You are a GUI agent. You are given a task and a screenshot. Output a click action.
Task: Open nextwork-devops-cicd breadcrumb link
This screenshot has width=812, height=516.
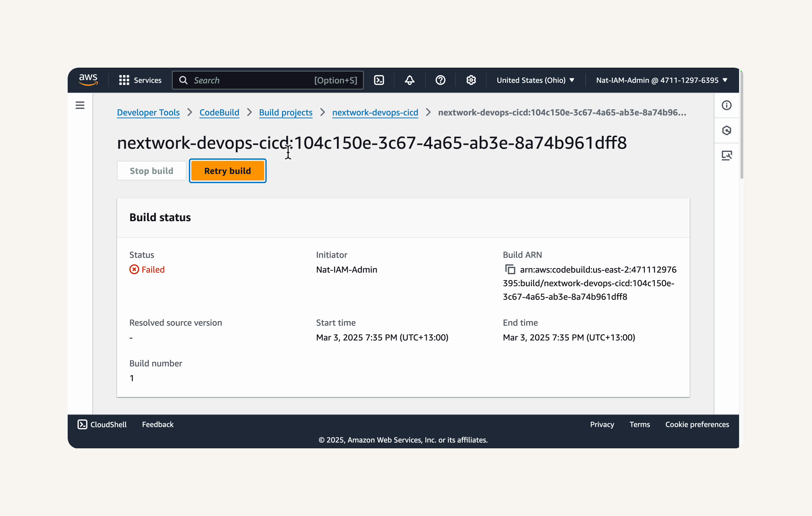375,112
